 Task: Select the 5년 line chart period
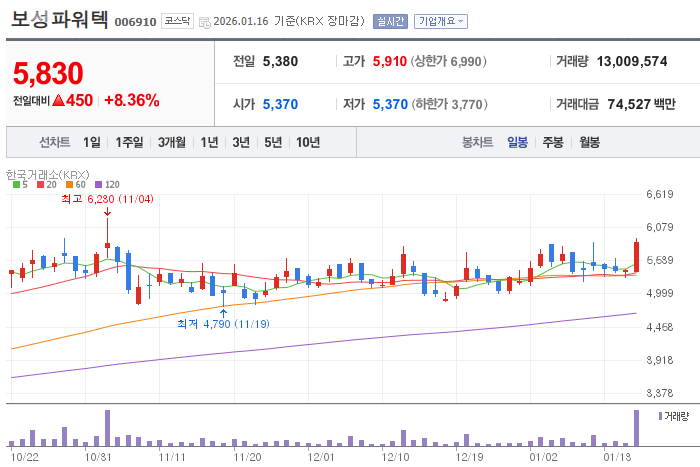273,142
